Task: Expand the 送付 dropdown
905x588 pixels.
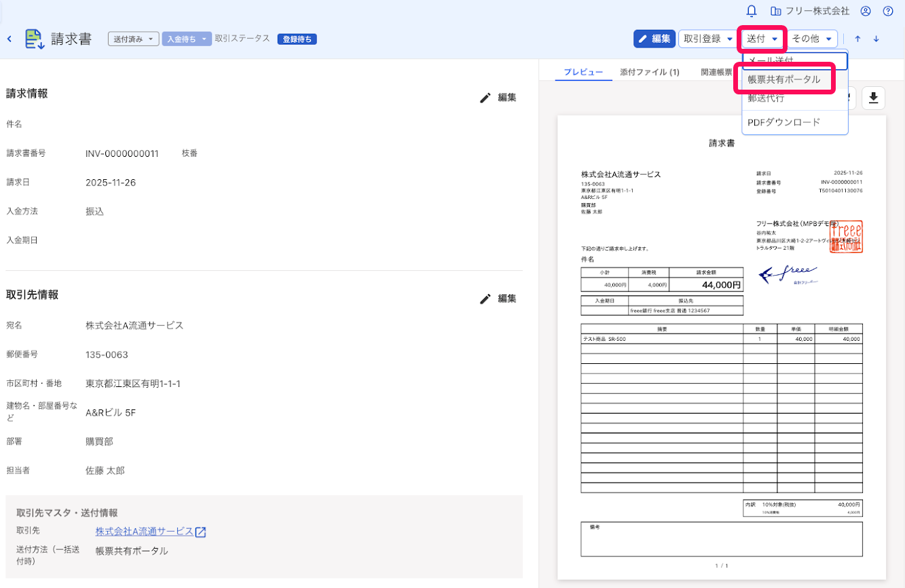Action: pos(762,39)
